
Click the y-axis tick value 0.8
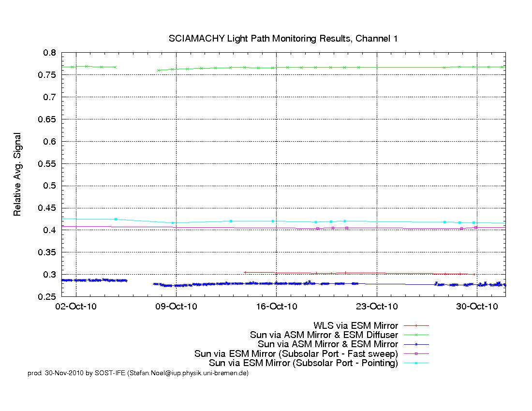49,53
